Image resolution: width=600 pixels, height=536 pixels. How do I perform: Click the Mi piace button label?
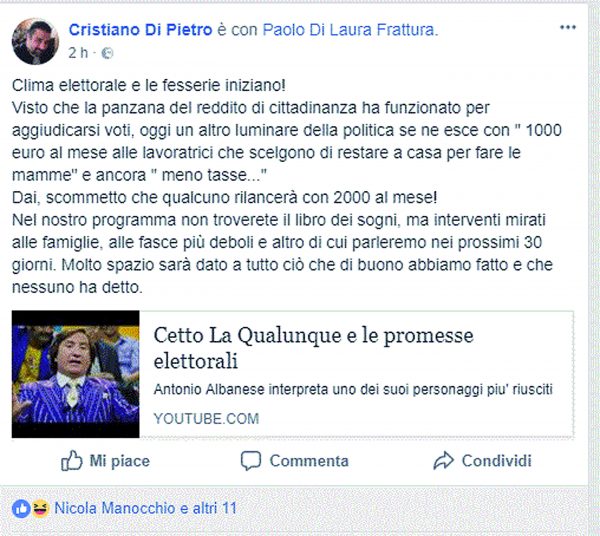click(x=120, y=461)
